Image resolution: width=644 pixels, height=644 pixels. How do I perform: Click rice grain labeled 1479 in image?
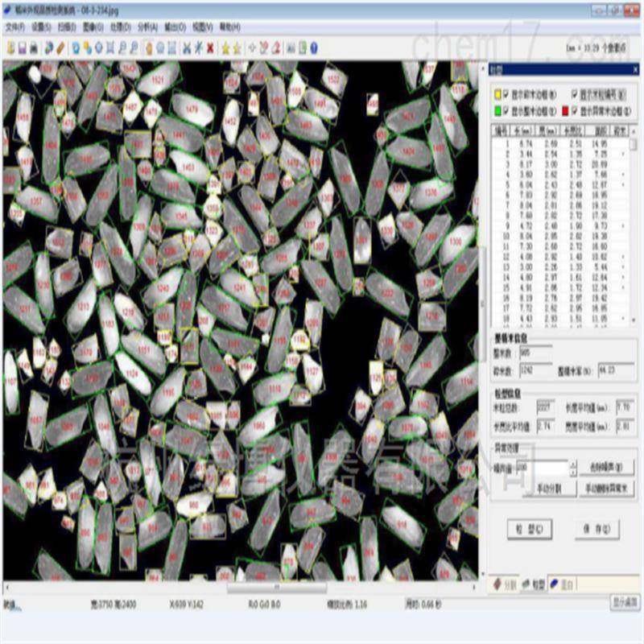pos(192,109)
